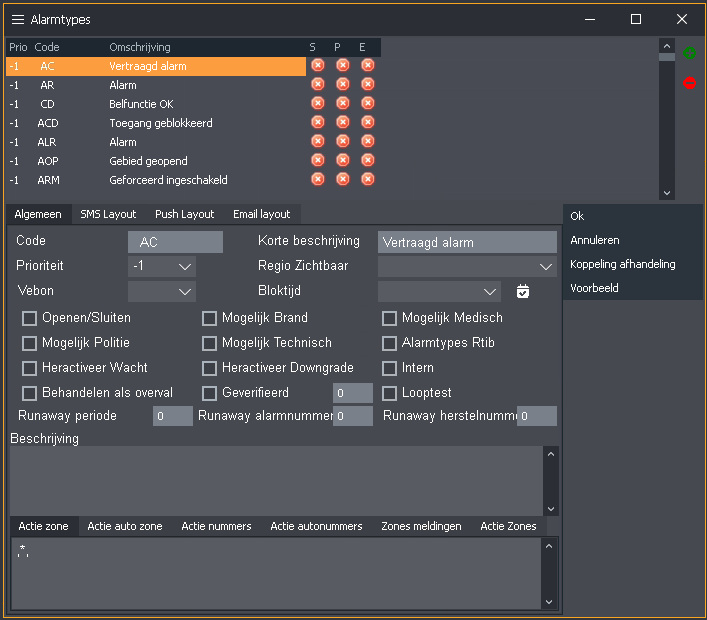Switch to the Algemeen tab
This screenshot has height=620, width=707.
[x=38, y=214]
